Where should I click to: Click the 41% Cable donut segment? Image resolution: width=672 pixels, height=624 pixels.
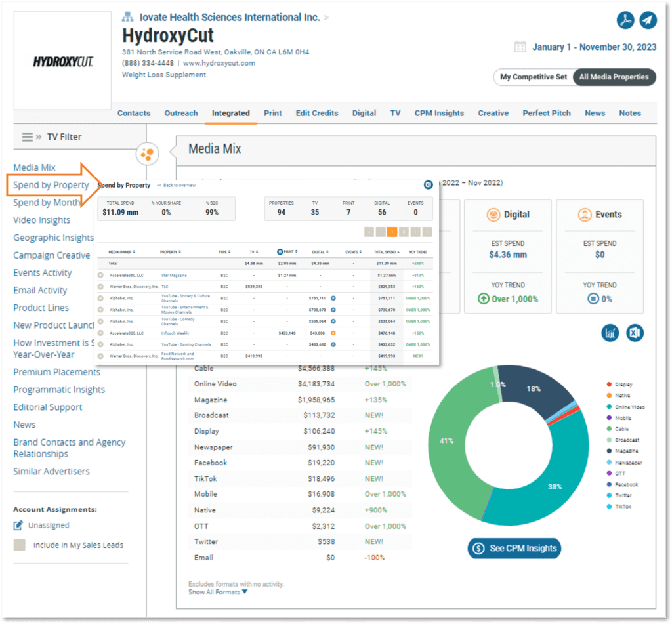[446, 440]
